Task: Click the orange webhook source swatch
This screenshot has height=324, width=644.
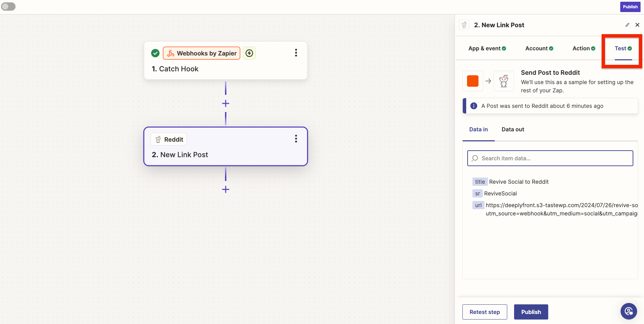Action: [x=472, y=81]
